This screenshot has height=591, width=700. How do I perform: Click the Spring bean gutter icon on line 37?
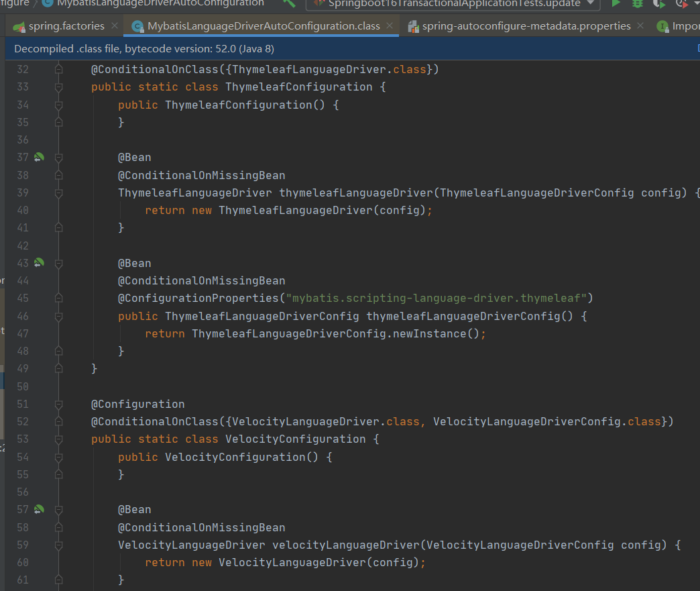click(40, 157)
